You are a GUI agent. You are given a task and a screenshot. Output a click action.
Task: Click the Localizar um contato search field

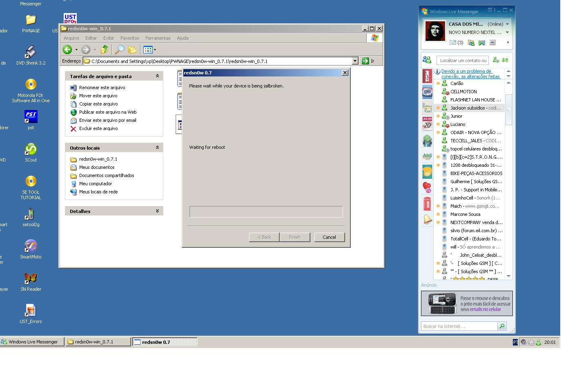pyautogui.click(x=463, y=60)
